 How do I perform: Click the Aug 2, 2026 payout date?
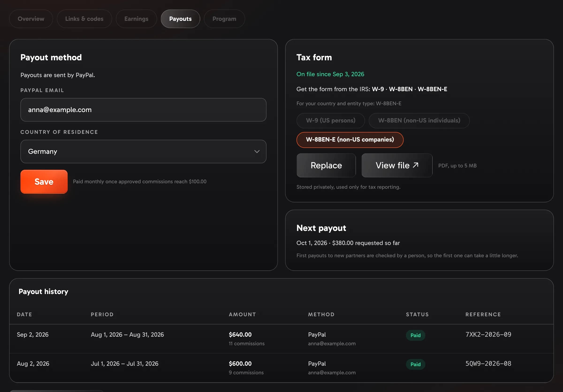pos(33,363)
